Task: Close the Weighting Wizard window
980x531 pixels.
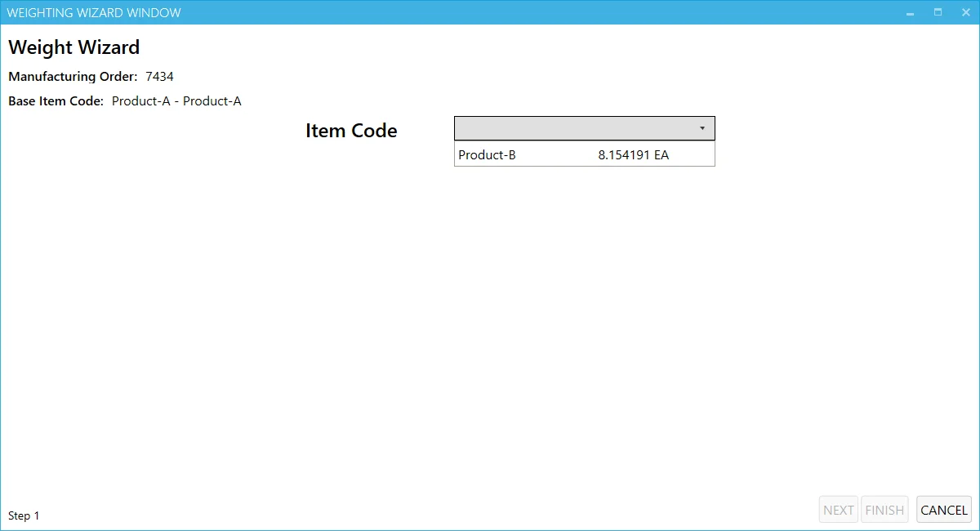Action: pyautogui.click(x=965, y=13)
